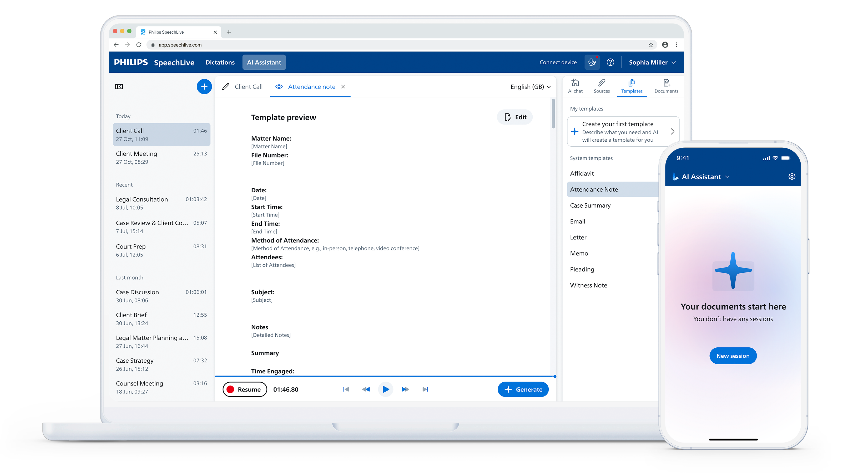Collapse the sidebar panel icon

click(x=119, y=86)
